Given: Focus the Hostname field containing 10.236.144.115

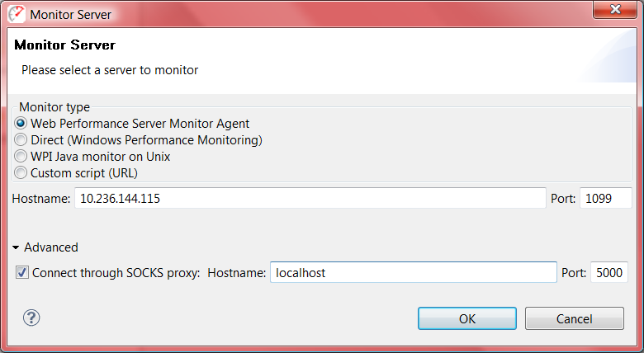Looking at the screenshot, I should point(310,198).
